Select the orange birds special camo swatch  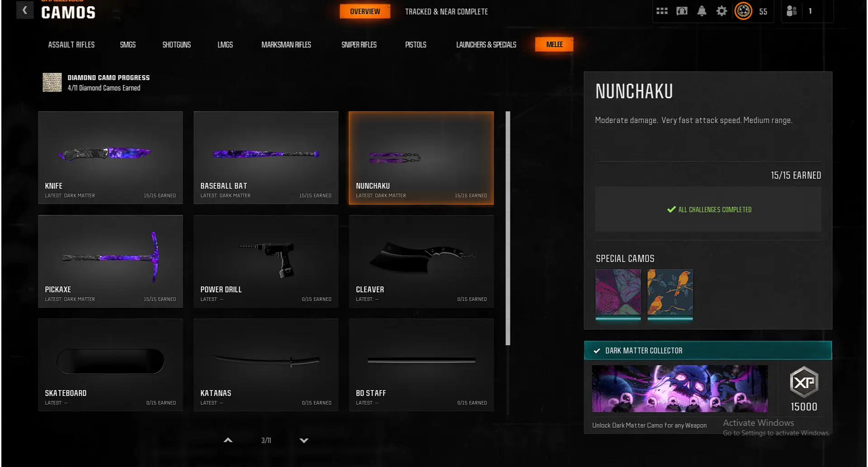[x=670, y=293]
